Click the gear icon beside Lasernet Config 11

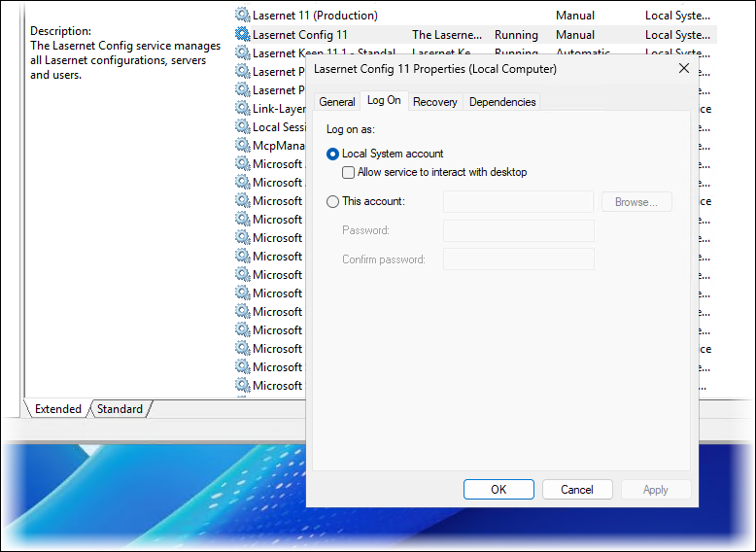pos(243,34)
